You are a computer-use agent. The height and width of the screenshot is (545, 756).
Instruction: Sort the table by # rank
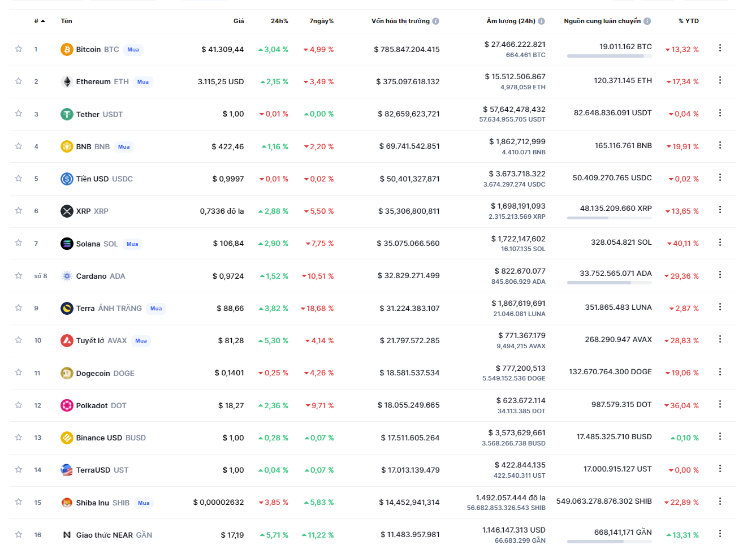[x=40, y=21]
